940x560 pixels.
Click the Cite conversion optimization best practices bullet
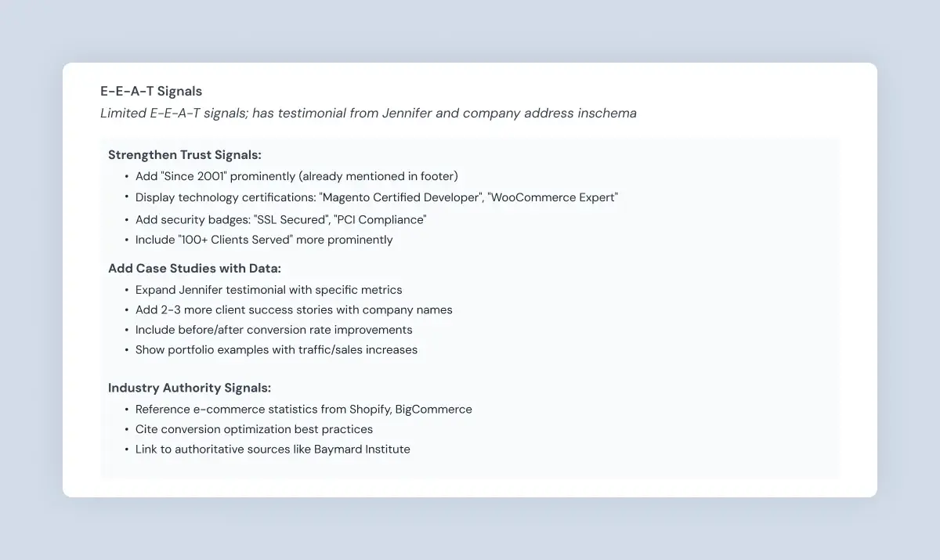(254, 429)
